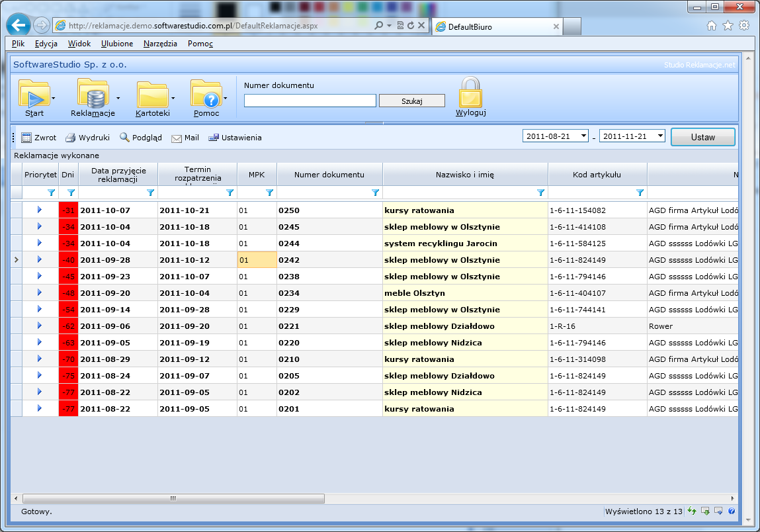This screenshot has height=532, width=760.
Task: Open the filter funnel for Nazwisko i imię
Action: tap(541, 193)
